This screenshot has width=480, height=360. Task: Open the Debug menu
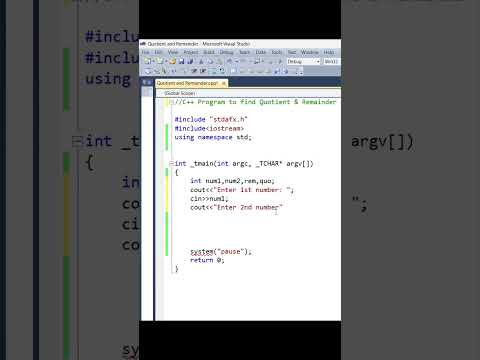point(226,52)
